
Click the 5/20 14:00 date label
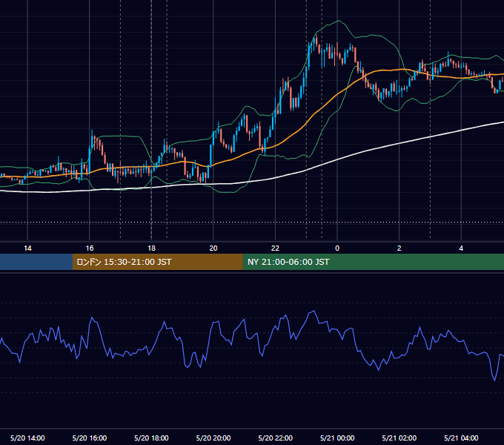point(27,438)
